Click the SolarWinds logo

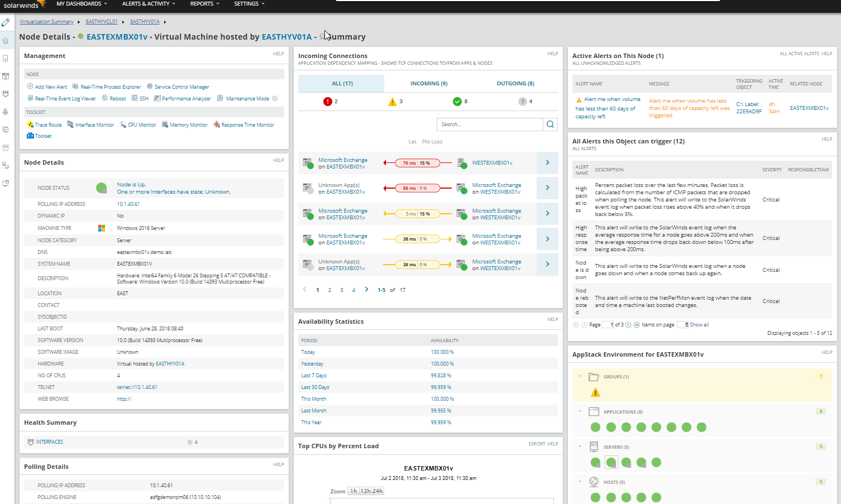click(25, 4)
